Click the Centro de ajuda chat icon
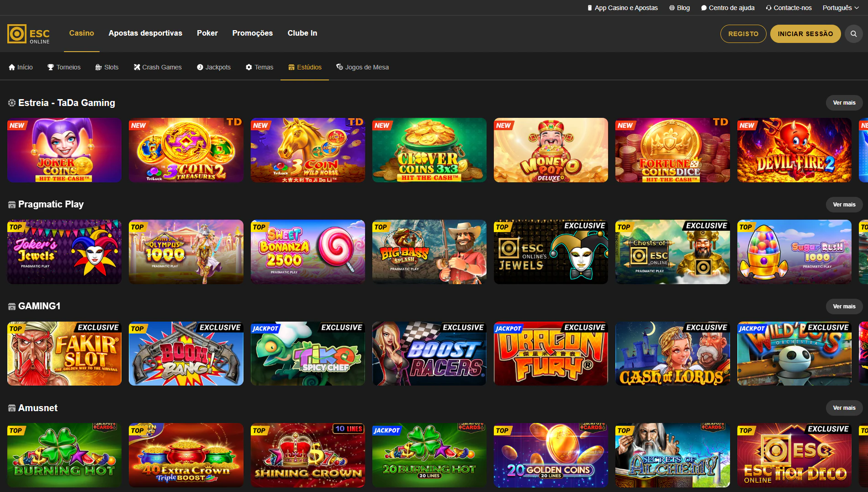The width and height of the screenshot is (868, 492). coord(704,8)
